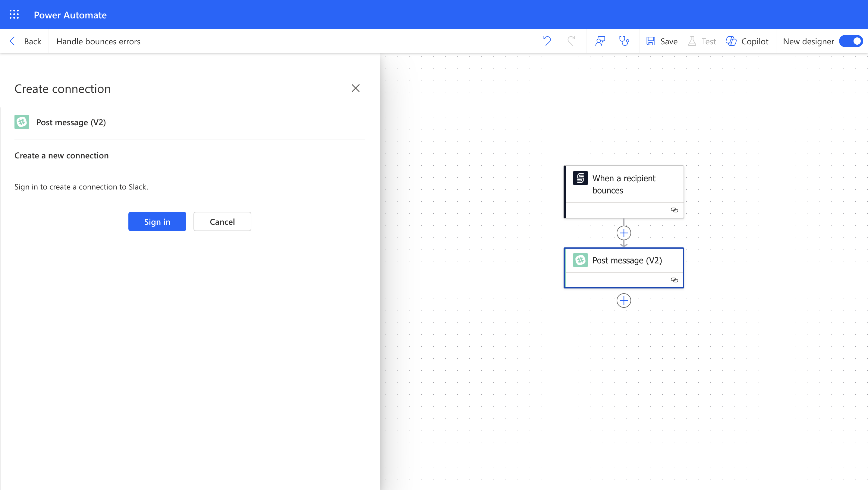Image resolution: width=868 pixels, height=490 pixels.
Task: Click the Redo arrow icon
Action: click(x=571, y=41)
